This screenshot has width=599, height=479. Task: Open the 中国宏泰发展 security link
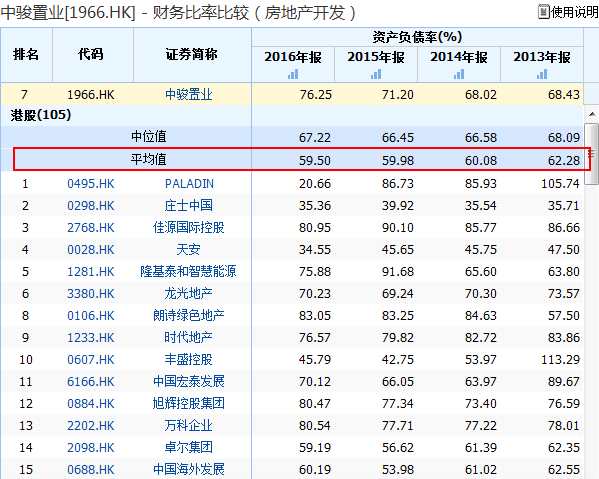[189, 382]
